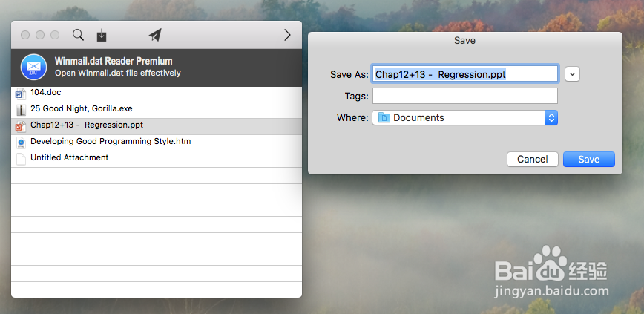The image size is (644, 314).
Task: Click the HTML file icon beside Developing Good Programming Style
Action: coord(20,143)
